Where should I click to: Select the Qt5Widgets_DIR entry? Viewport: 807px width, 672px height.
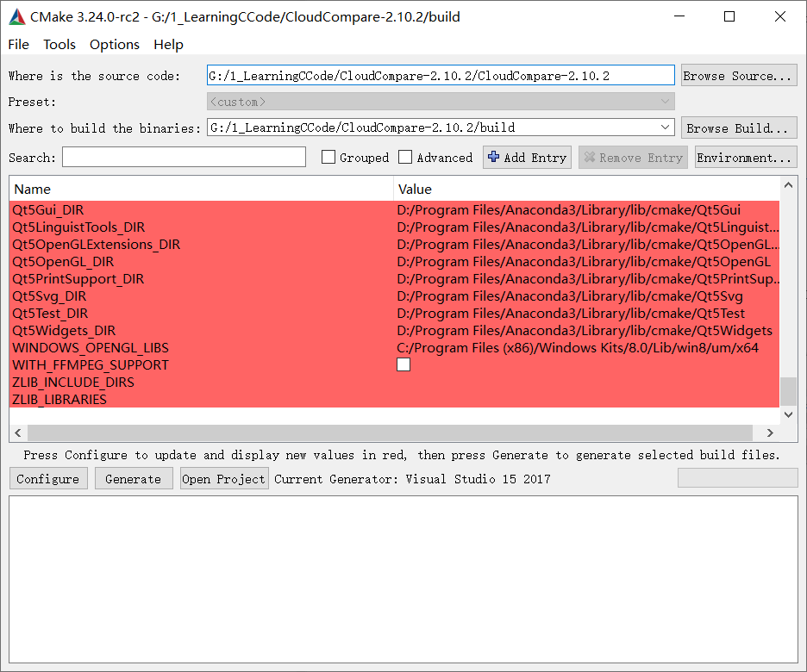pyautogui.click(x=64, y=331)
